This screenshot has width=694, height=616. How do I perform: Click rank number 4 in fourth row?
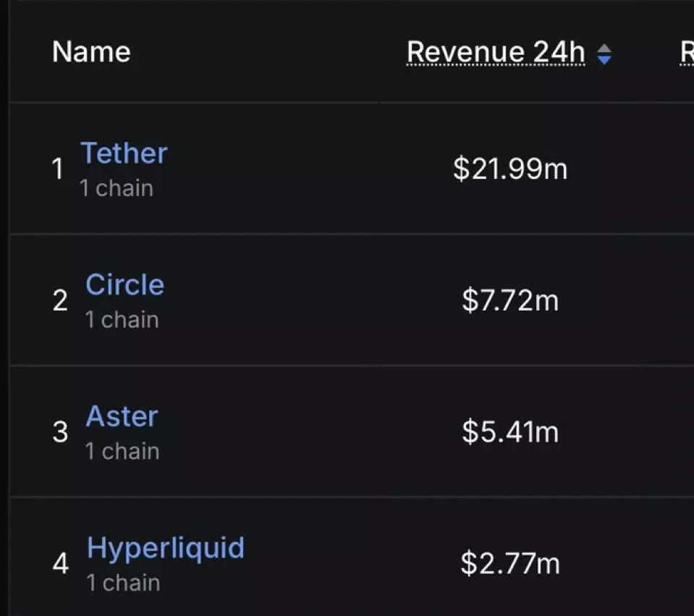[x=62, y=564]
